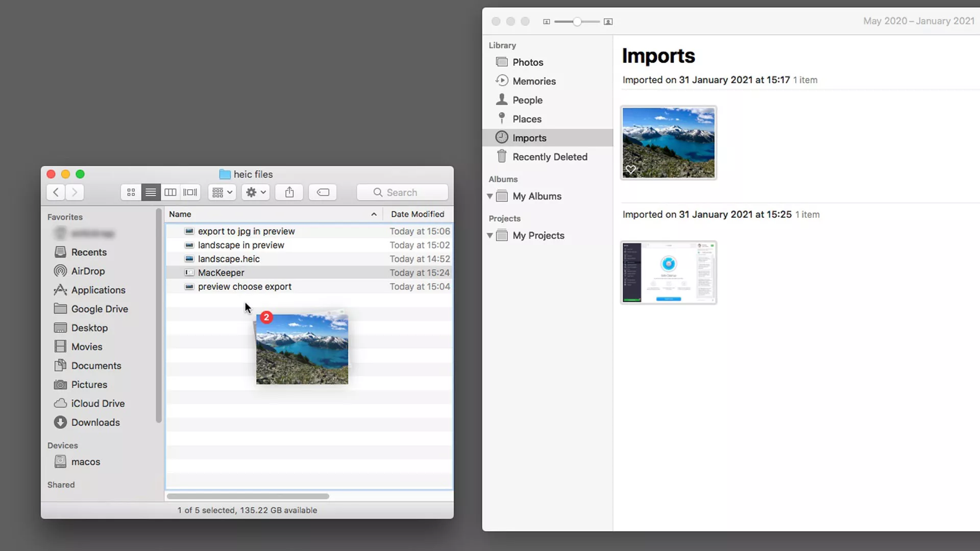
Task: Expand the My Albums section
Action: (x=491, y=196)
